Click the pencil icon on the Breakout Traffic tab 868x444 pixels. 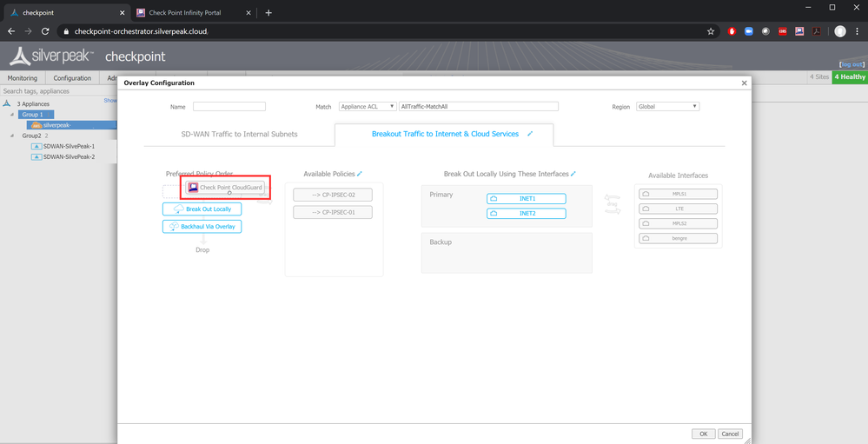(530, 134)
